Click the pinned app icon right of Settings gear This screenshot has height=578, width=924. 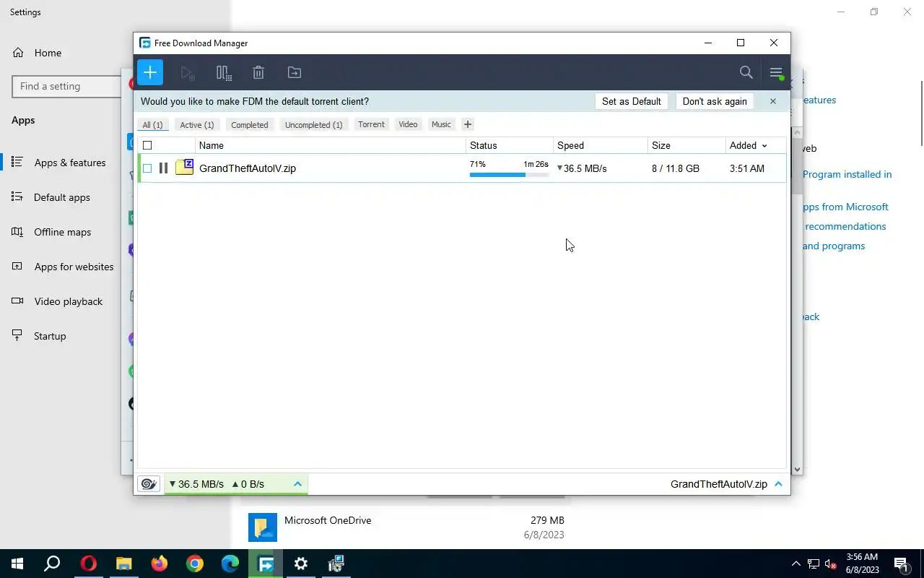[x=336, y=564]
